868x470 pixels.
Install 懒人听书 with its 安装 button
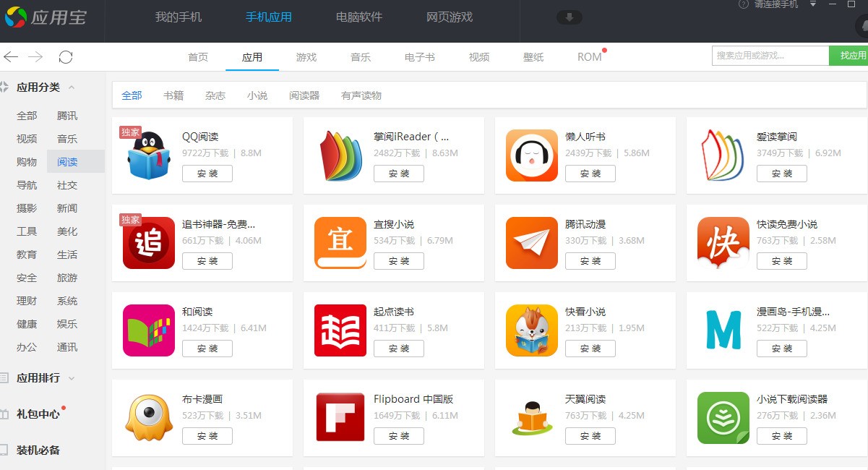(x=590, y=174)
